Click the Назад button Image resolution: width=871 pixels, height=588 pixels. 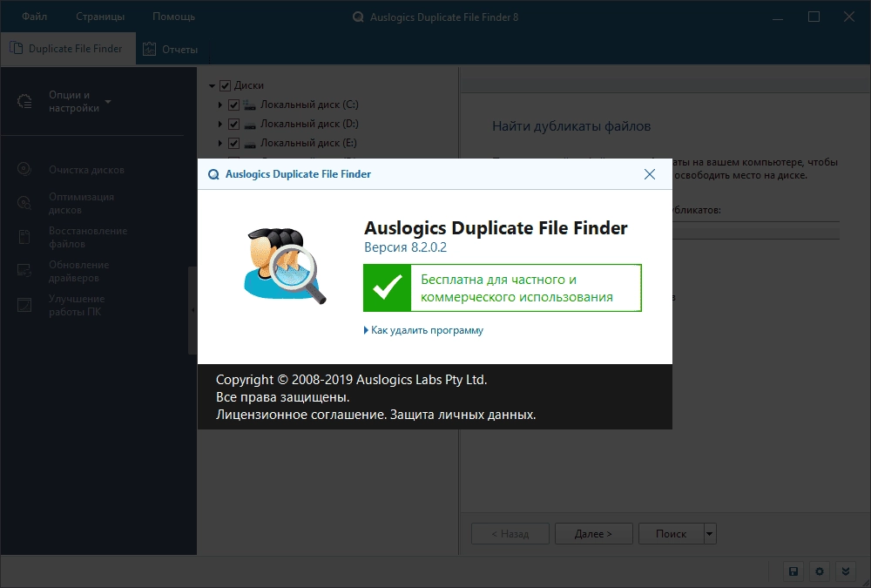tap(510, 533)
